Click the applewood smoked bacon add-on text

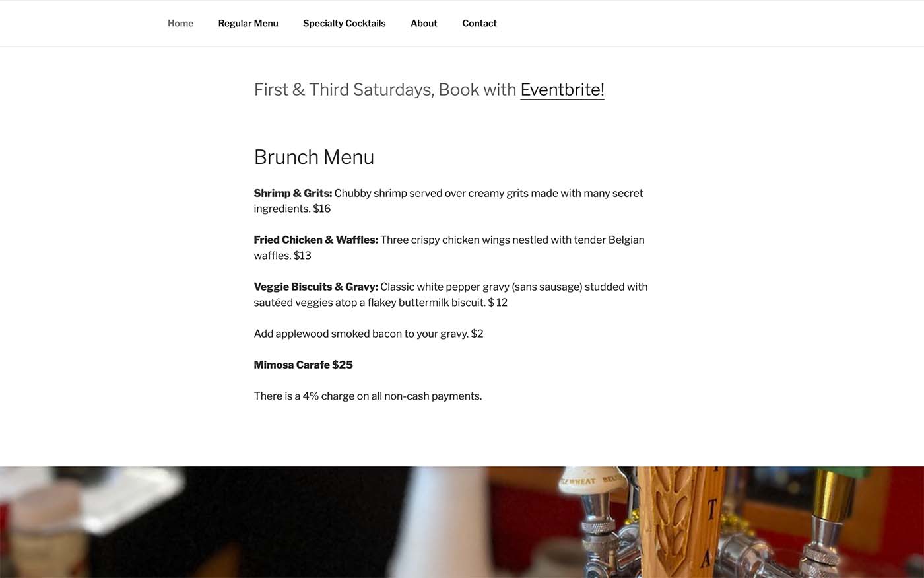368,334
